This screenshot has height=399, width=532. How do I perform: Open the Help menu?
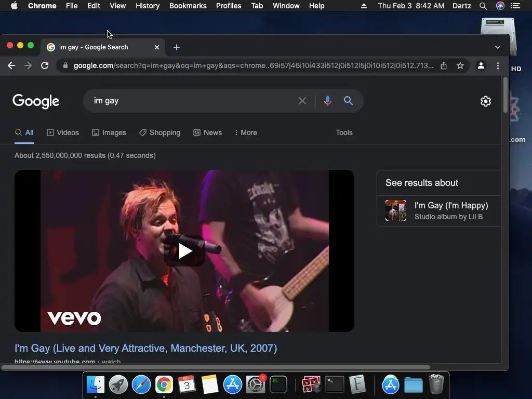(x=316, y=6)
